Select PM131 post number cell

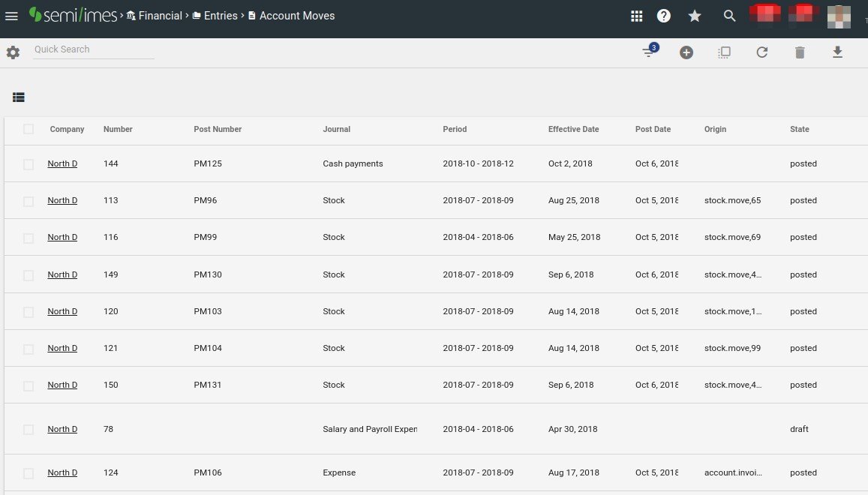tap(208, 385)
